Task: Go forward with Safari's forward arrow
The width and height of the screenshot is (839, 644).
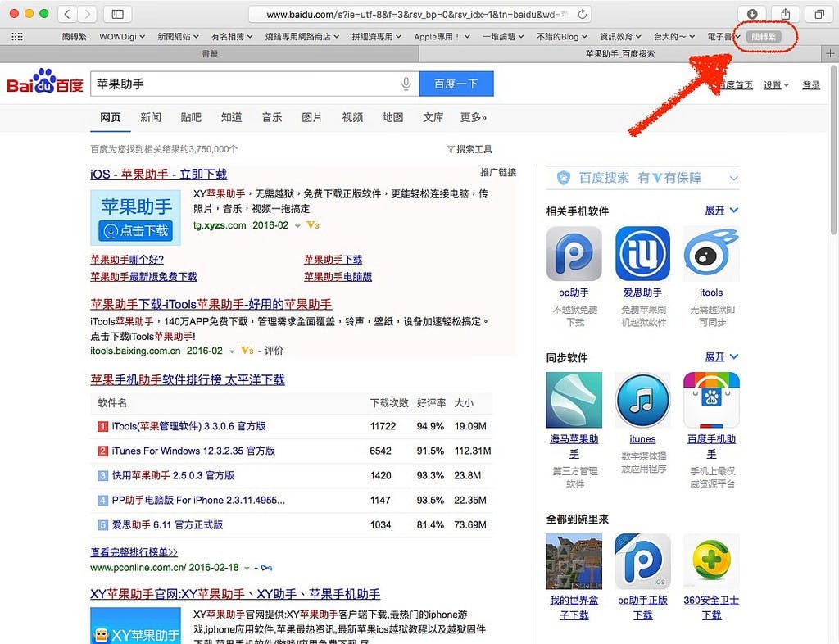Action: click(x=87, y=15)
